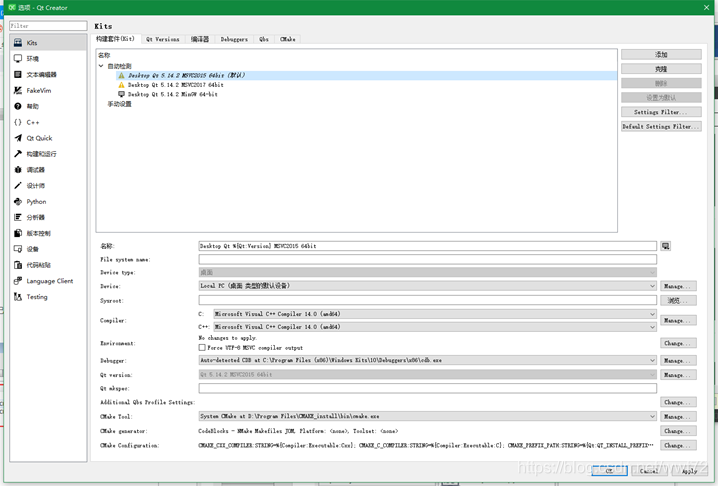Switch to the Kit build-suite tab

115,39
